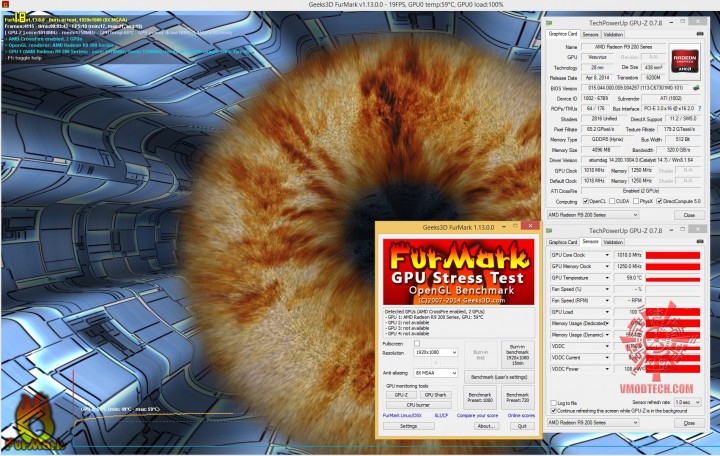Viewport: 720px width, 456px height.
Task: Quit FurMark via Quit button
Action: pyautogui.click(x=522, y=426)
